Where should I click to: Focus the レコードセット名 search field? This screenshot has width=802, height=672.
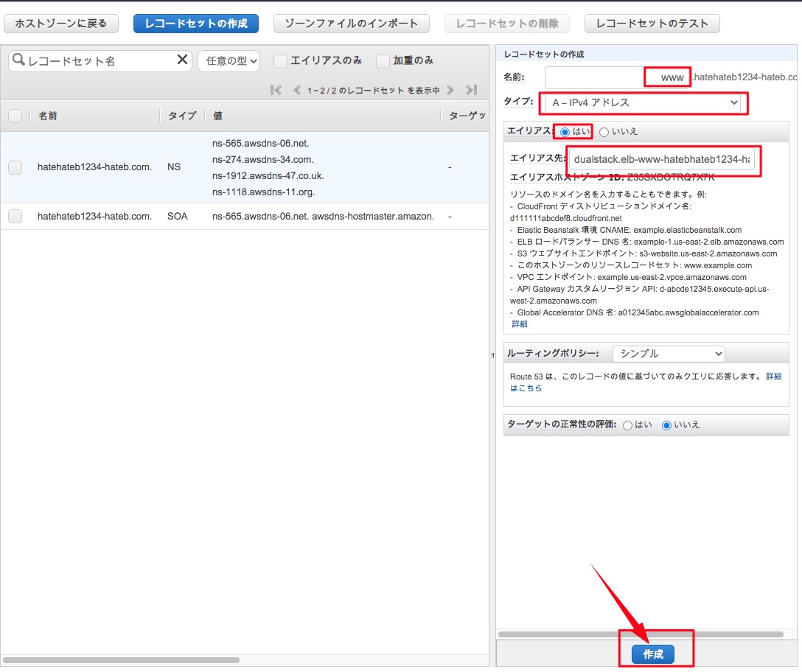click(x=100, y=61)
